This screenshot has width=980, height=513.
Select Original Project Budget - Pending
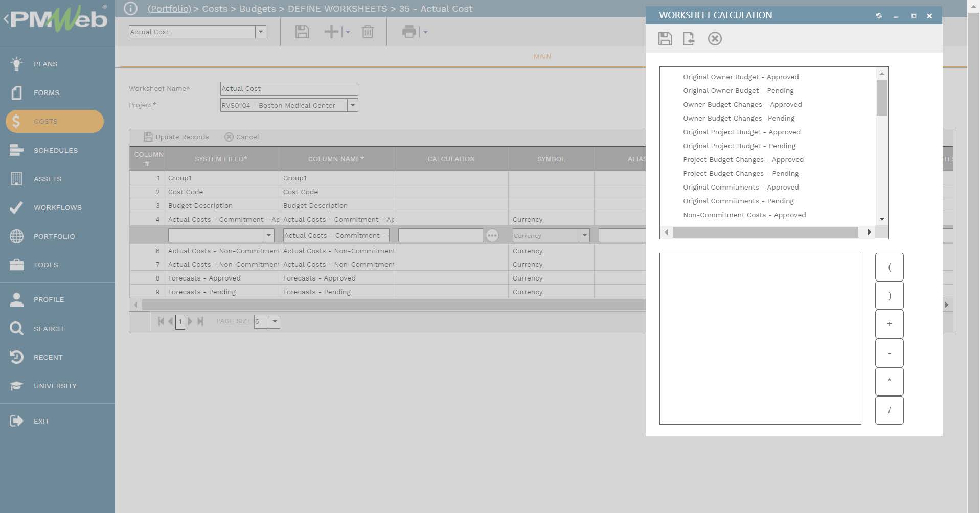[x=739, y=146]
